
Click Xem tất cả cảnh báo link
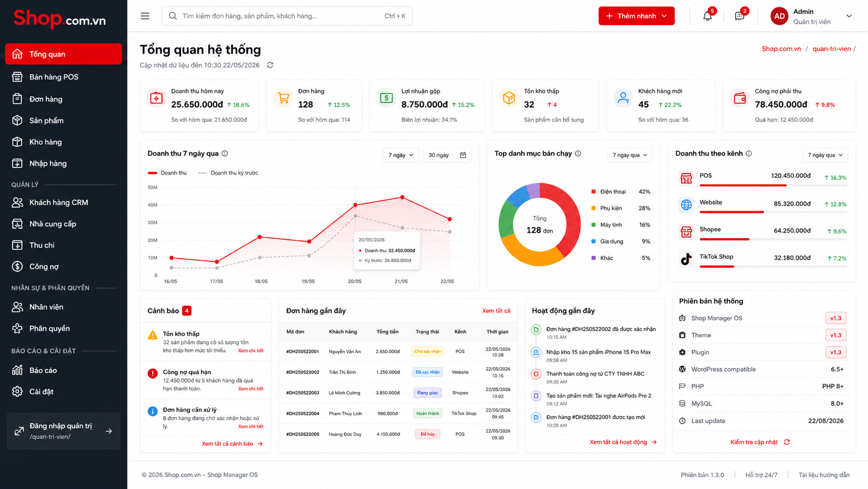(232, 444)
